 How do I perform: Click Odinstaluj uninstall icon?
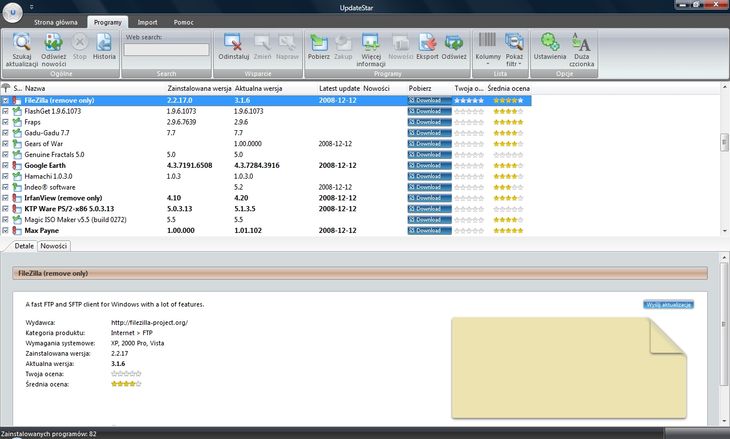click(233, 42)
